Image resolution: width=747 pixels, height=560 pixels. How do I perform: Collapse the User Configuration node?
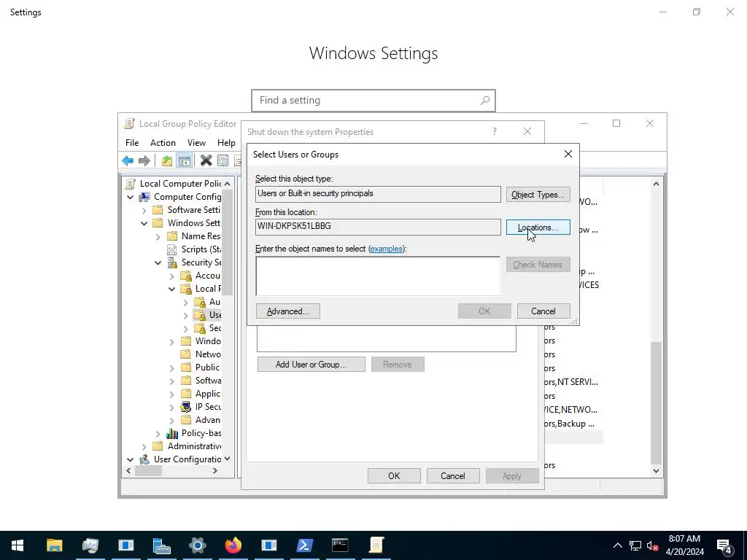pos(130,459)
